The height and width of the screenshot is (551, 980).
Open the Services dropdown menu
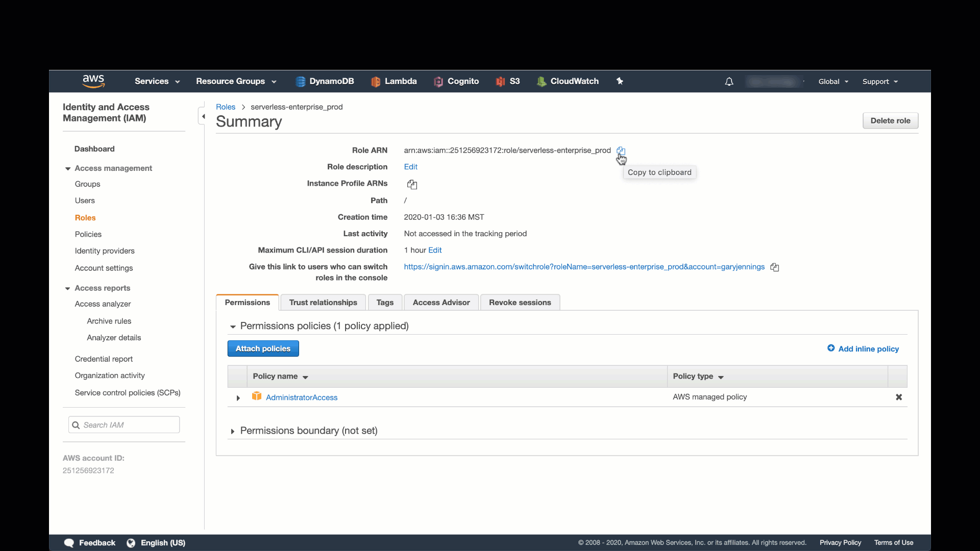click(157, 81)
